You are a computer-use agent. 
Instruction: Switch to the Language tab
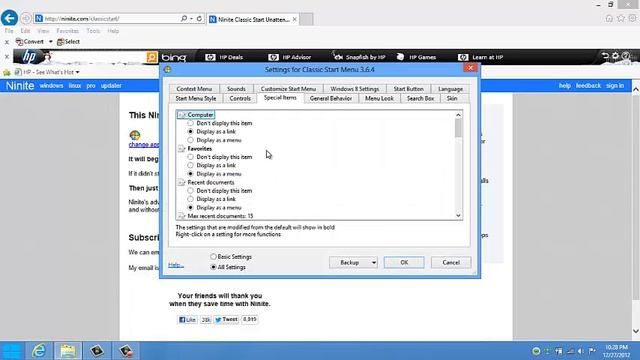(450, 89)
